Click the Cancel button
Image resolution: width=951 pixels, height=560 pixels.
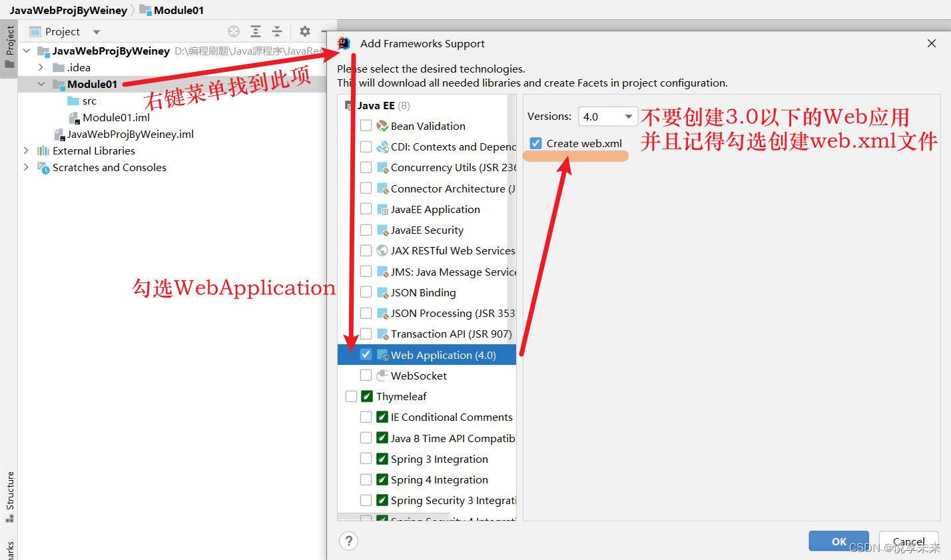pyautogui.click(x=908, y=541)
